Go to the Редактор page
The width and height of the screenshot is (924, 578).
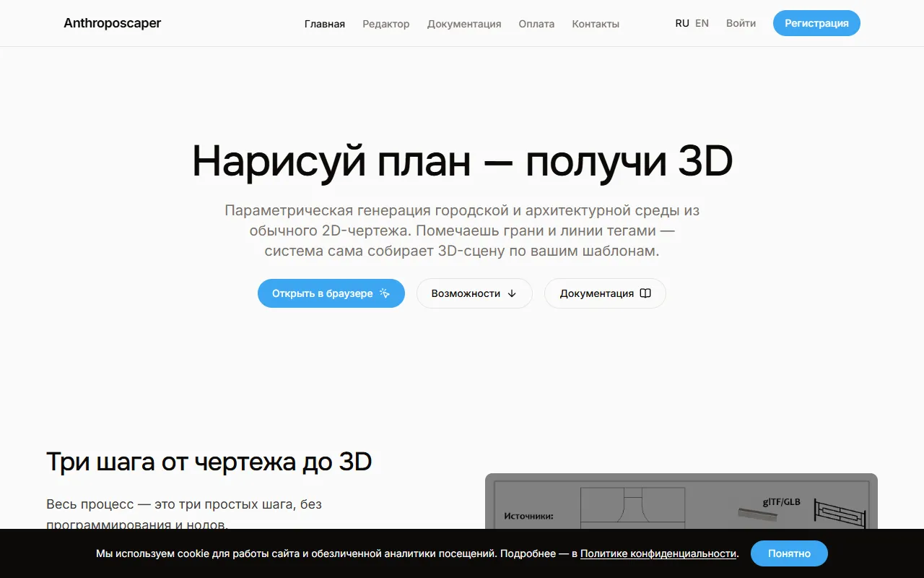386,24
